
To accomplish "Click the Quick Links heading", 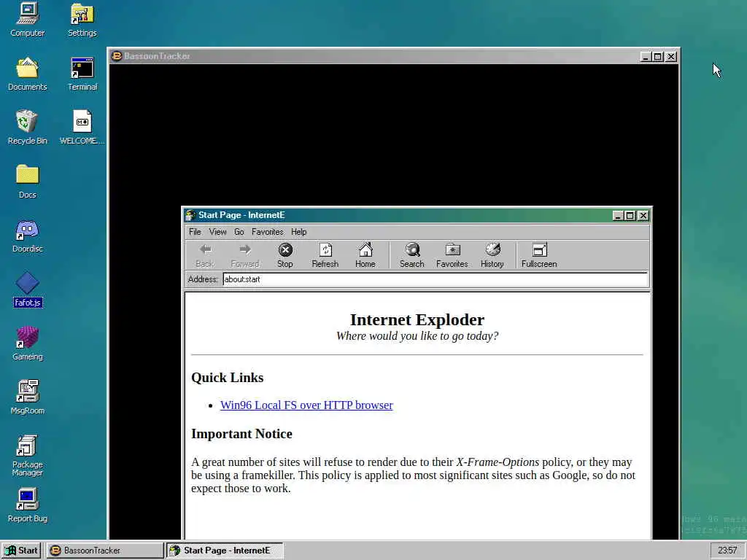I will pos(228,378).
